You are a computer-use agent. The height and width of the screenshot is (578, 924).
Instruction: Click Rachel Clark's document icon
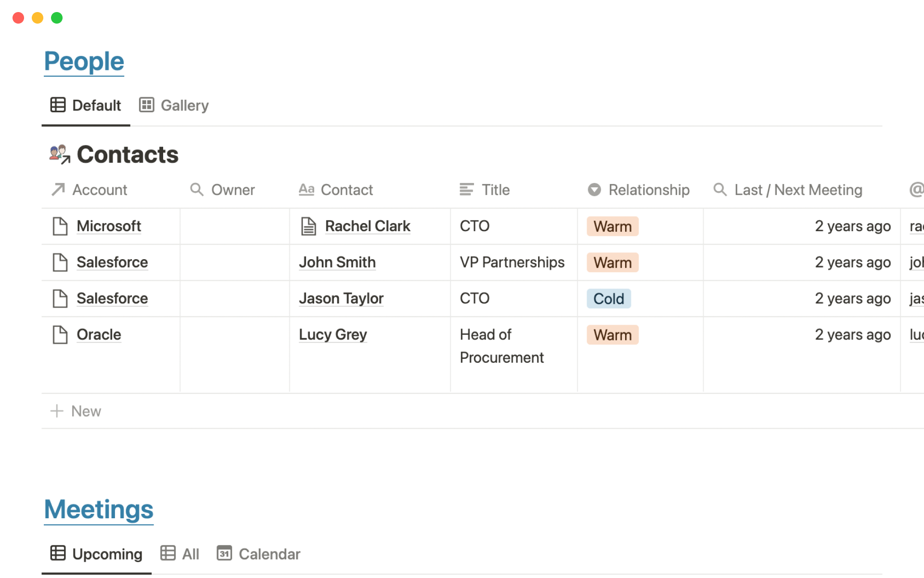(x=308, y=226)
